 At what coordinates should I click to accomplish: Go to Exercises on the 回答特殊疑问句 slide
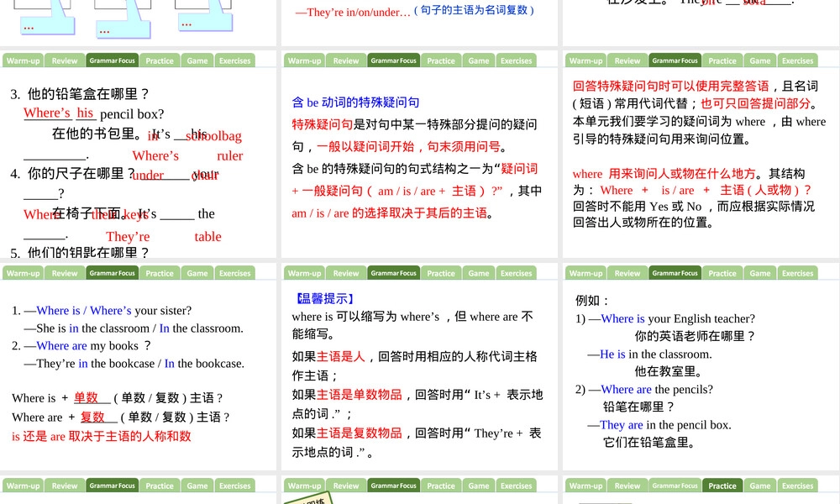coord(797,60)
